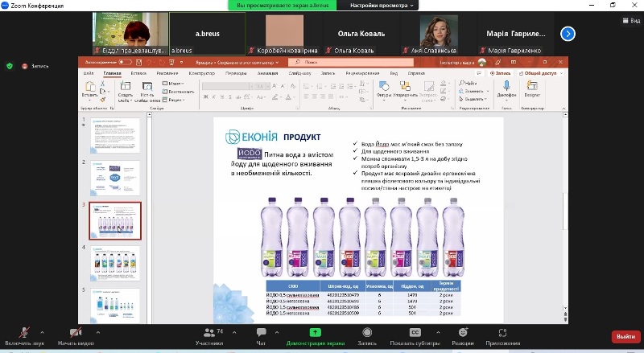Viewport: 644px width, 353px height.
Task: Click the Bold Ж formatting button
Action: coord(206,96)
